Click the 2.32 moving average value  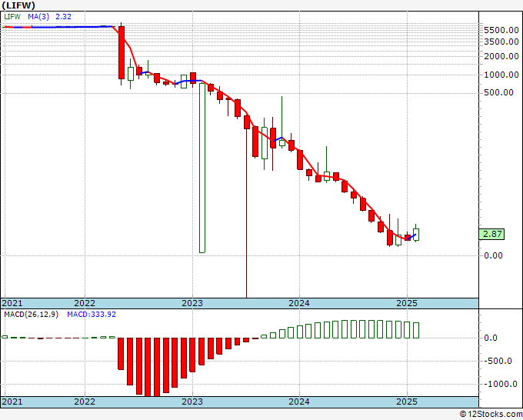pyautogui.click(x=63, y=17)
